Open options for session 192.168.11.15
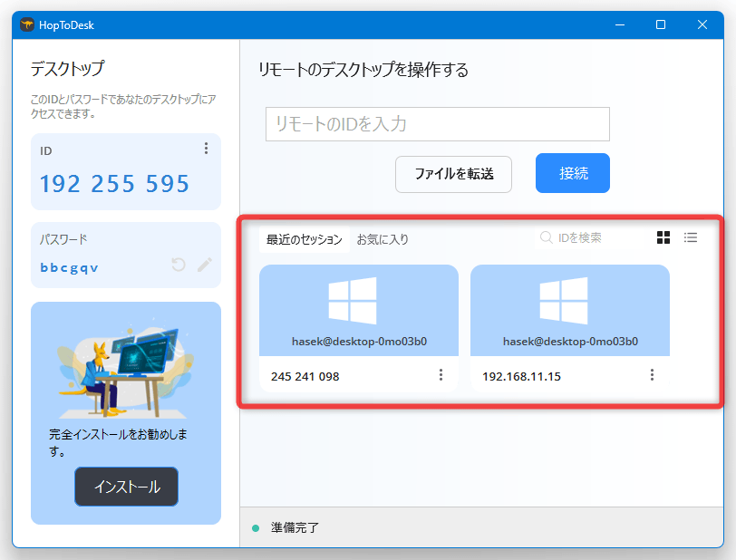 652,374
